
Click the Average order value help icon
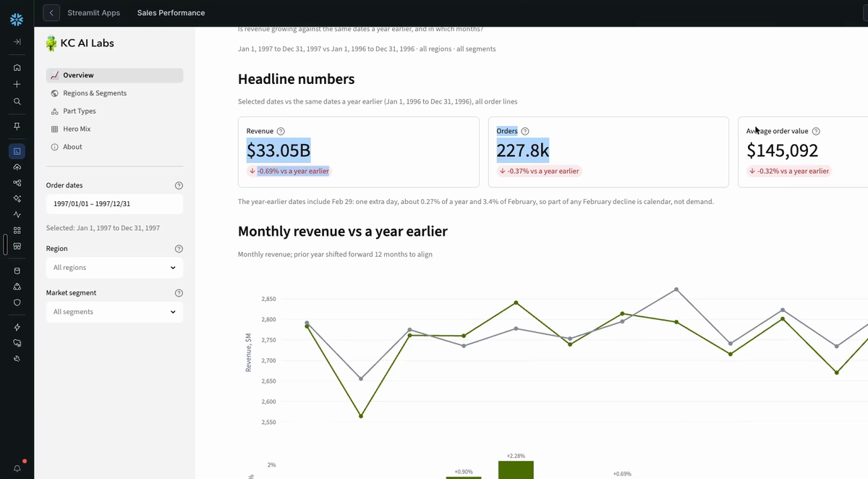tap(816, 131)
